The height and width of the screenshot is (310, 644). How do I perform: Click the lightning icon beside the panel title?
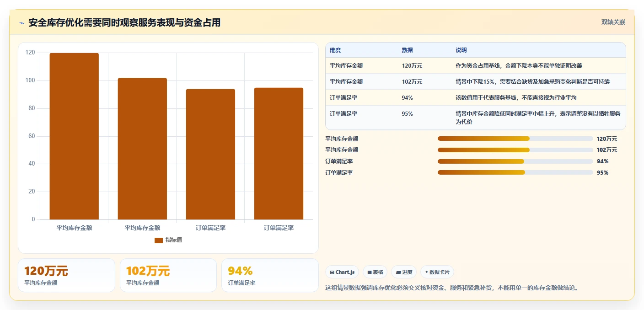pos(22,23)
